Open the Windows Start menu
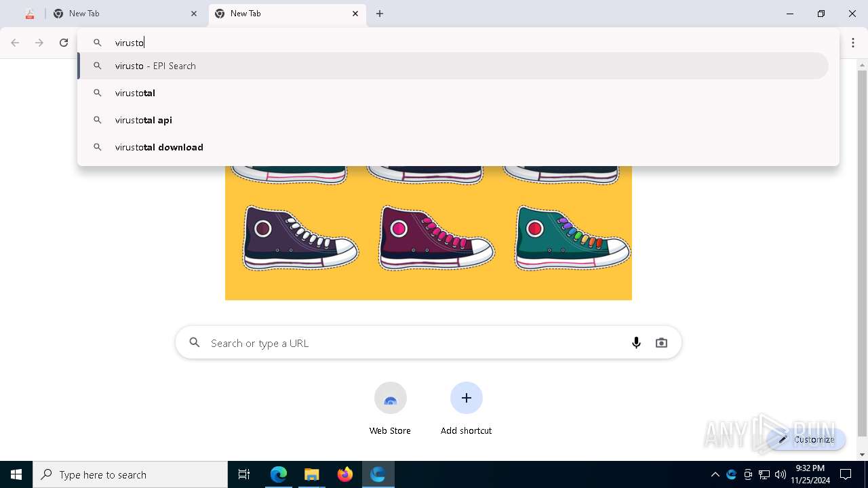 coord(16,474)
